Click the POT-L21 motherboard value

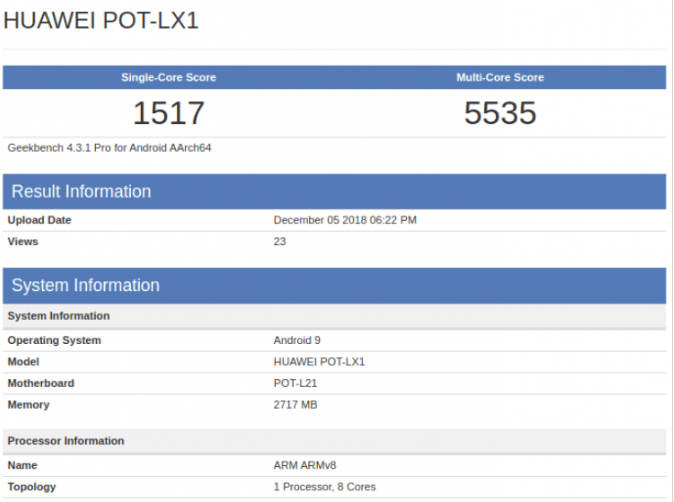[x=295, y=383]
